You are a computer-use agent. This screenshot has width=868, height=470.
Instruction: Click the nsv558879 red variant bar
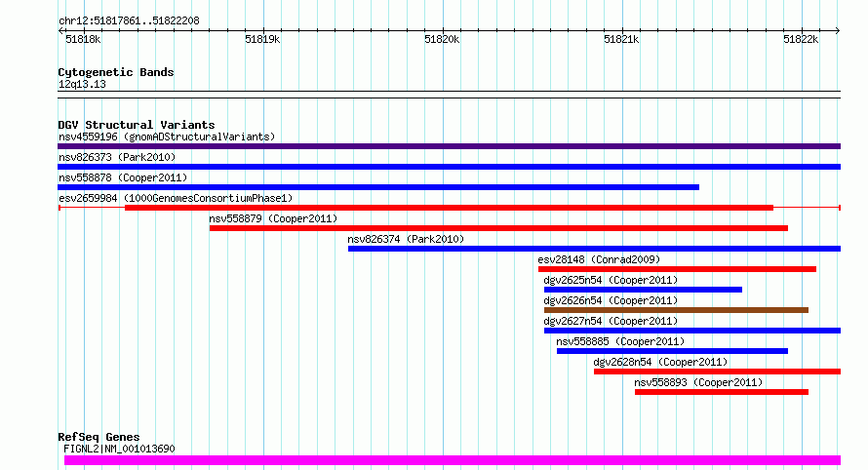[x=498, y=228]
